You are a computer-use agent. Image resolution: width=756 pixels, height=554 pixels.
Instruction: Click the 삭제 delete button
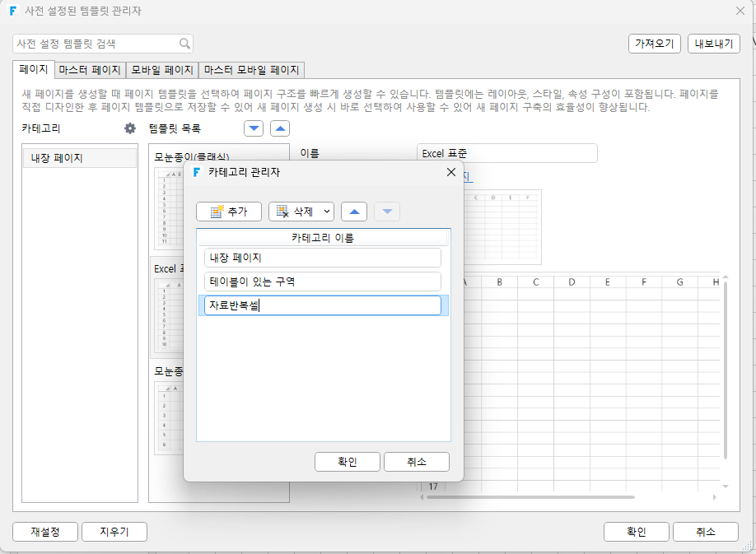(x=295, y=212)
